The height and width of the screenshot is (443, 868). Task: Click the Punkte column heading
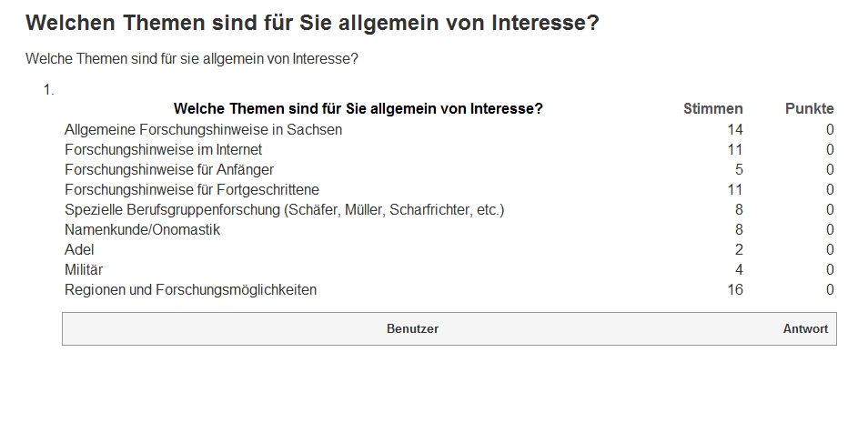pos(810,108)
